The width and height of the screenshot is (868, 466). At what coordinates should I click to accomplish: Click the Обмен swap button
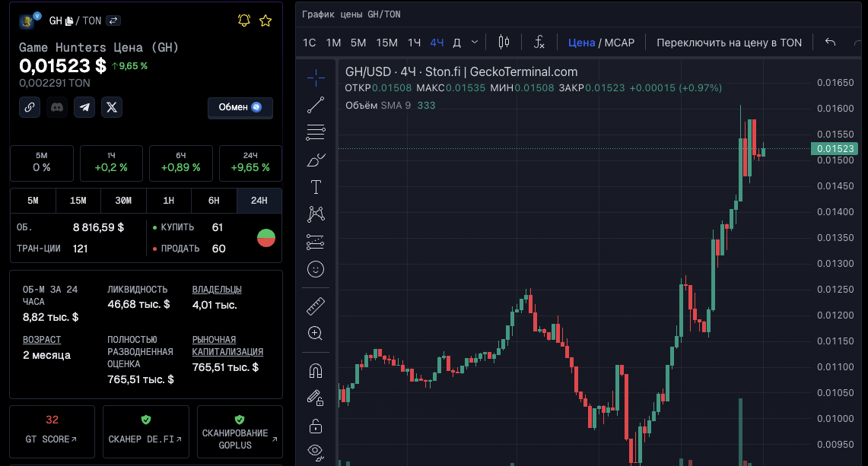(240, 107)
